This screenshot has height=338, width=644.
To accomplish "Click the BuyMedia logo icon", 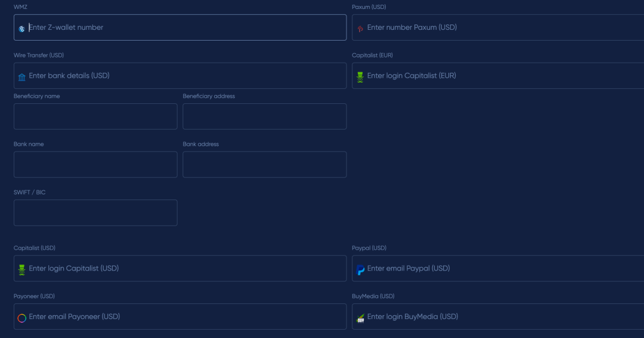I will 360,318.
